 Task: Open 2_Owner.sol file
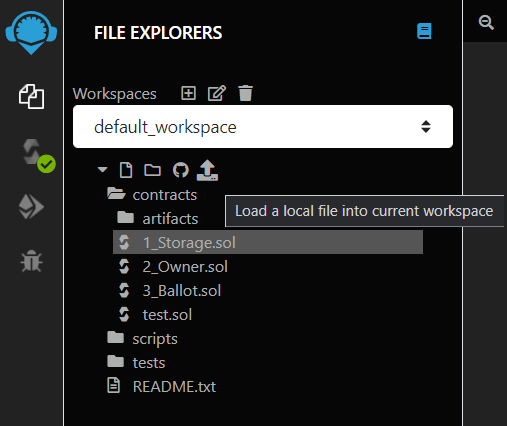pyautogui.click(x=173, y=267)
